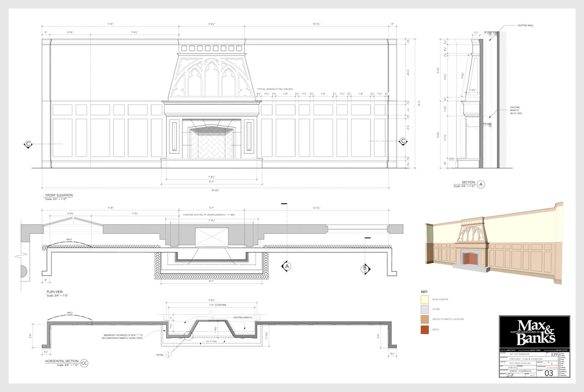
Task: Pick the Aged Plaster color swatch
Action: click(424, 299)
